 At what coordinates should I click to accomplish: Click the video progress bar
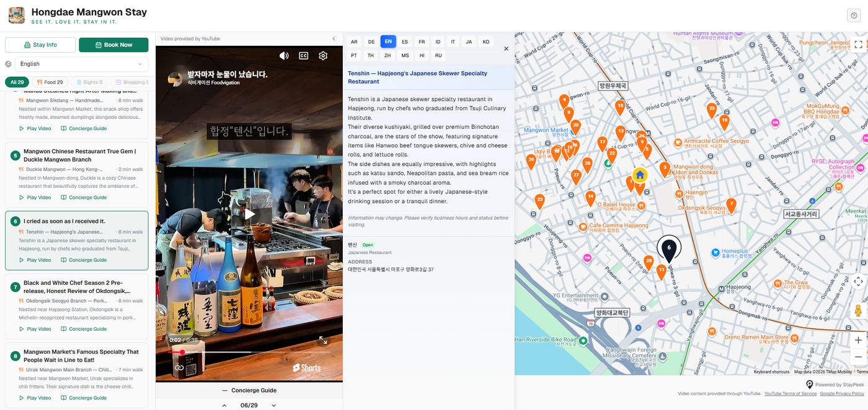pos(249,352)
